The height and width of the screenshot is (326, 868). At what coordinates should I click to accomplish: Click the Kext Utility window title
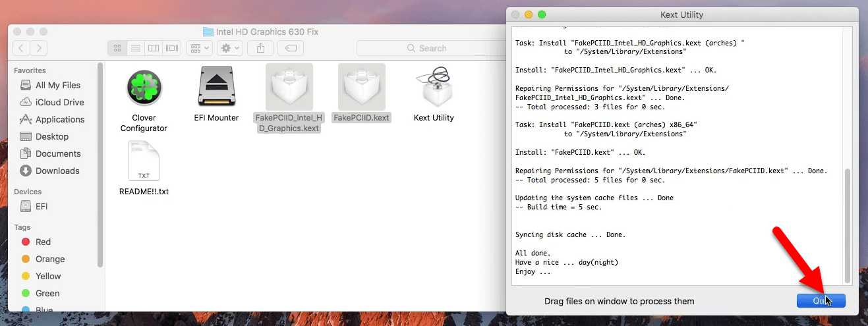681,14
